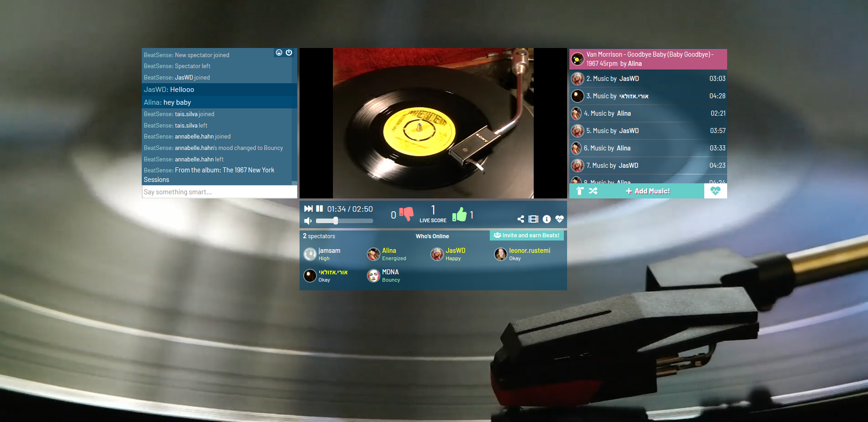This screenshot has height=422, width=868.
Task: Shuffle the playlist
Action: pyautogui.click(x=593, y=191)
